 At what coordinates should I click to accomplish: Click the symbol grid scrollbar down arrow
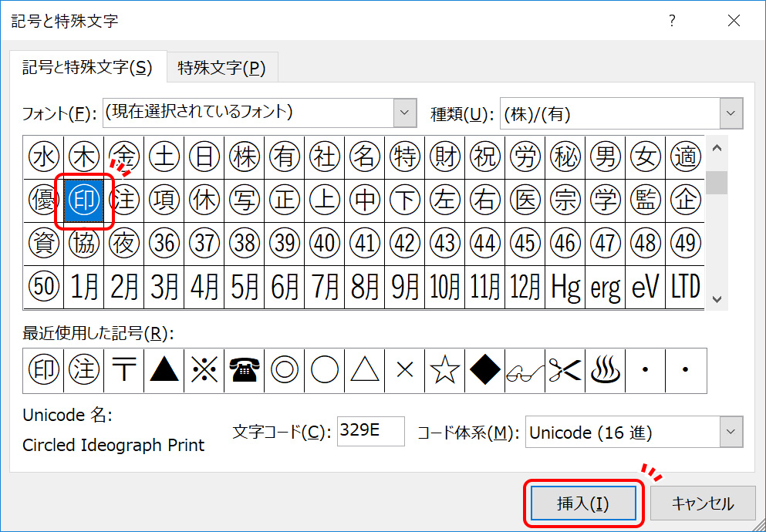tap(717, 300)
